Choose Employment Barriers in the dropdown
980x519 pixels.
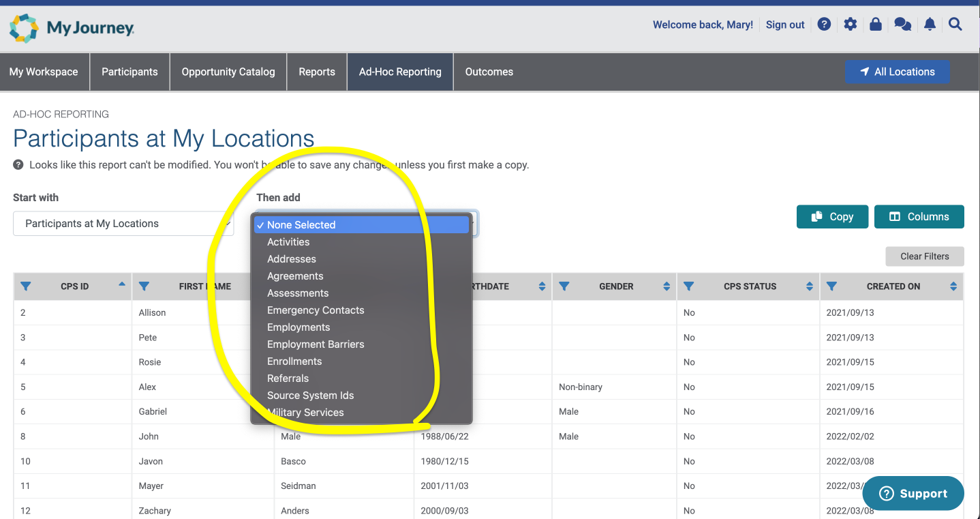pyautogui.click(x=316, y=344)
